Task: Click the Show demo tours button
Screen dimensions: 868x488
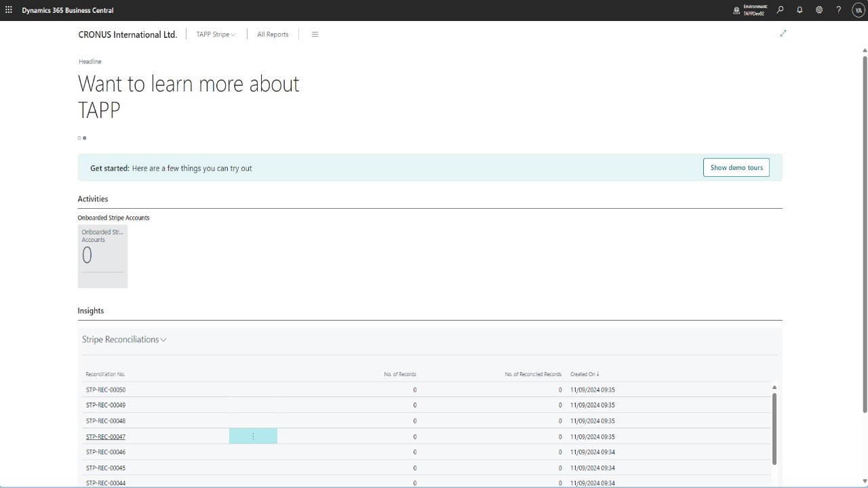Action: point(736,167)
